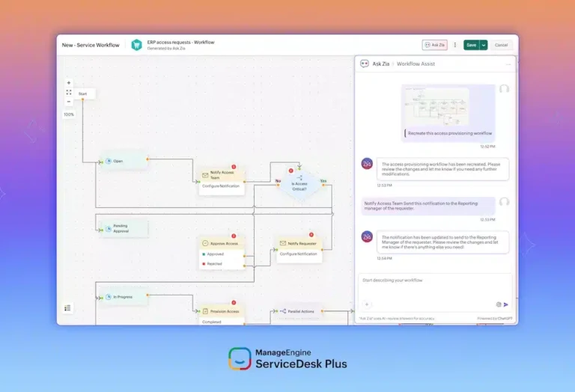Click the mention icon beside the send arrow
Image resolution: width=575 pixels, height=392 pixels.
pyautogui.click(x=499, y=304)
